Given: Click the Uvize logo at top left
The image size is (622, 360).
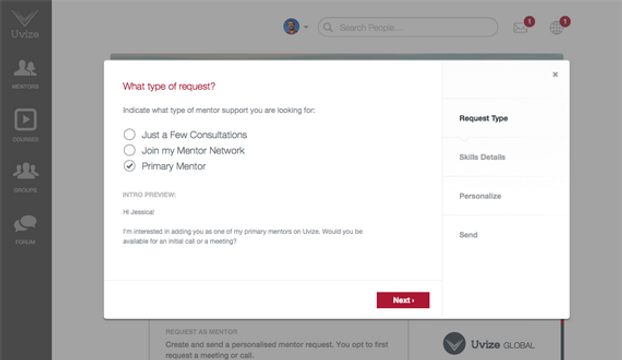Looking at the screenshot, I should tap(25, 24).
